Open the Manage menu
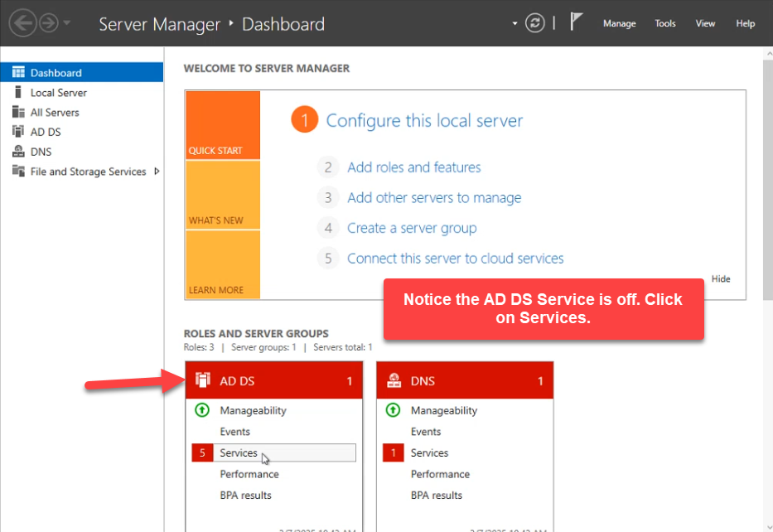The height and width of the screenshot is (532, 773). click(x=619, y=23)
